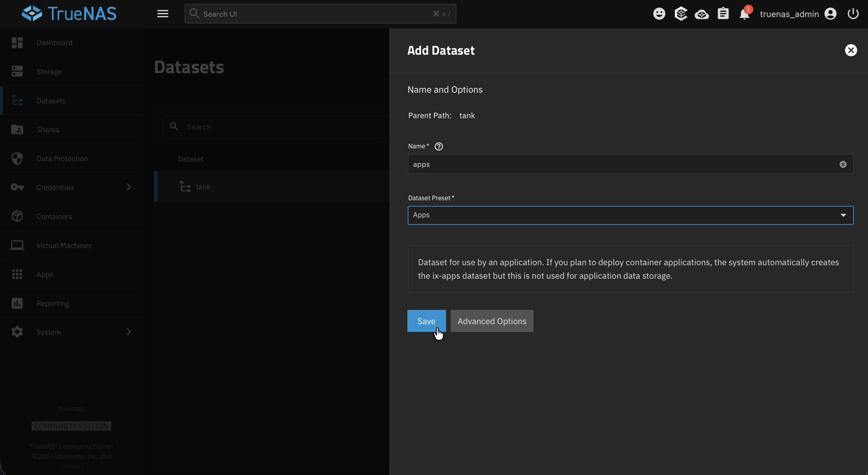868x475 pixels.
Task: Navigate to Virtual Machines
Action: pyautogui.click(x=64, y=245)
